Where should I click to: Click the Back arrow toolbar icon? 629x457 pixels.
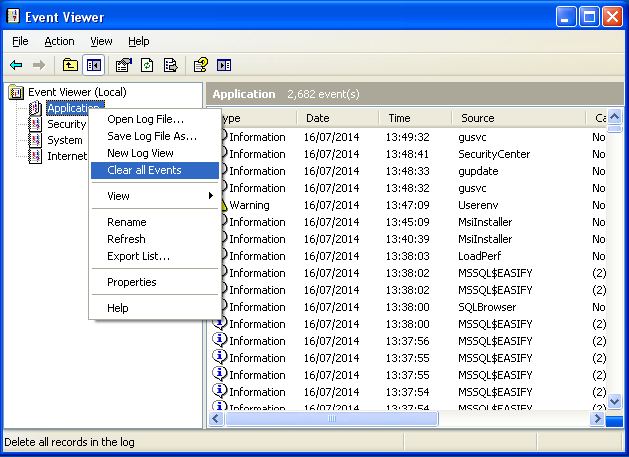click(x=16, y=65)
